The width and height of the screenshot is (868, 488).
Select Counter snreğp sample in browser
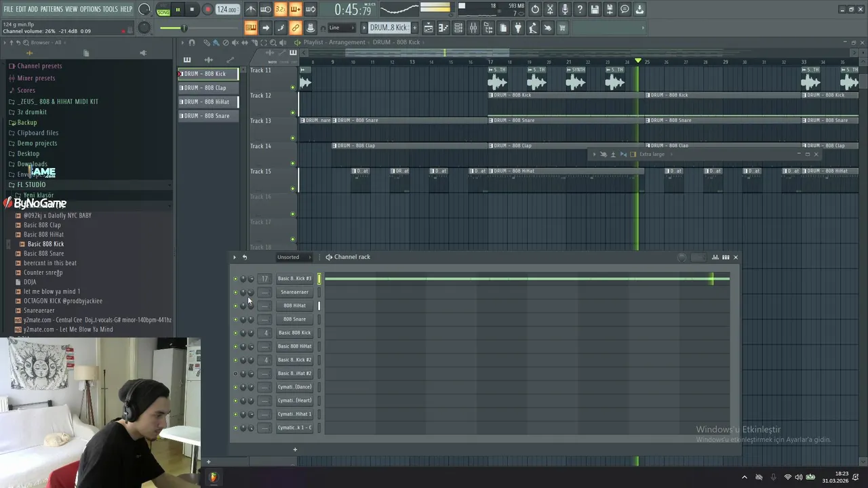43,272
